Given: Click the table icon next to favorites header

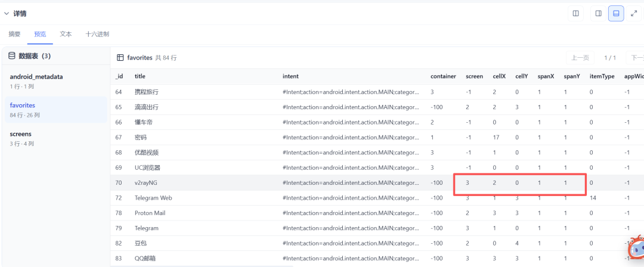Looking at the screenshot, I should click(120, 58).
